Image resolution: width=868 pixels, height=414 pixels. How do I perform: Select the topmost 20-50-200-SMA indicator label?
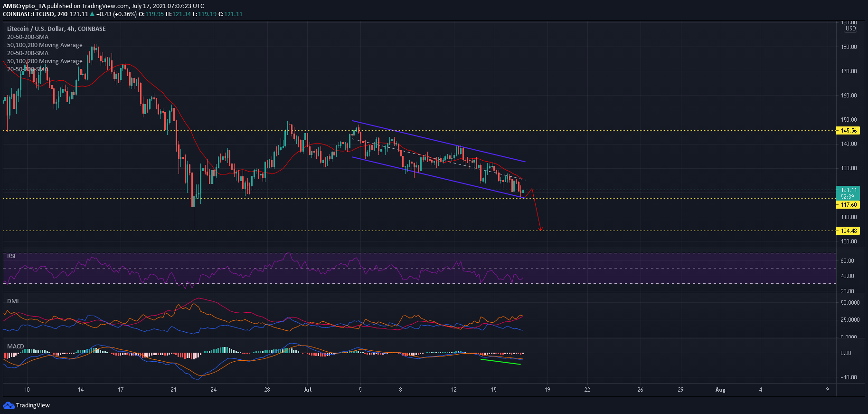pos(28,37)
